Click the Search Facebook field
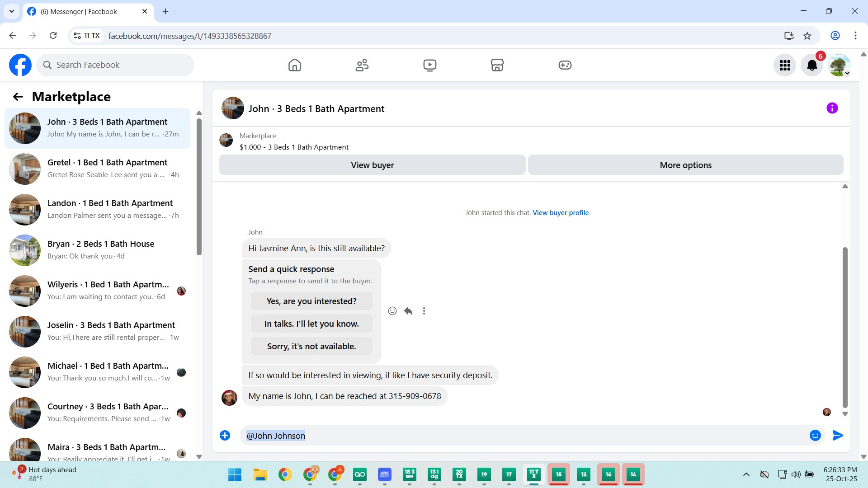Image resolution: width=868 pixels, height=488 pixels. point(115,65)
